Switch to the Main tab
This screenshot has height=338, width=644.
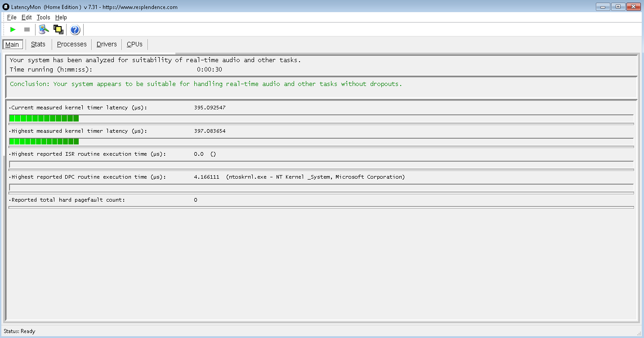pyautogui.click(x=12, y=45)
